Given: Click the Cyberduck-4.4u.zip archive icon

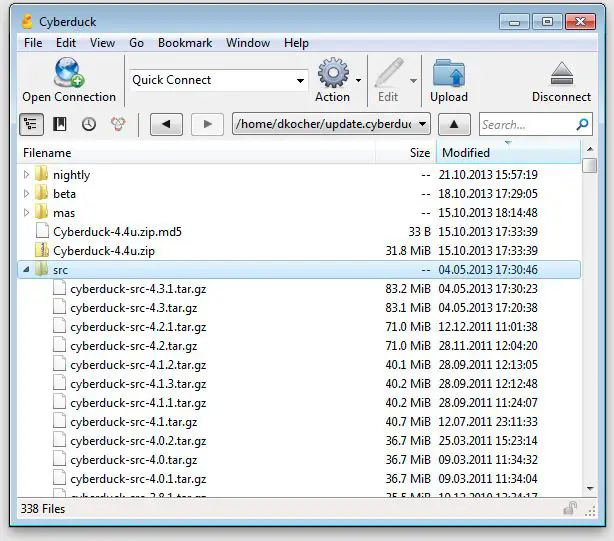Looking at the screenshot, I should (42, 250).
